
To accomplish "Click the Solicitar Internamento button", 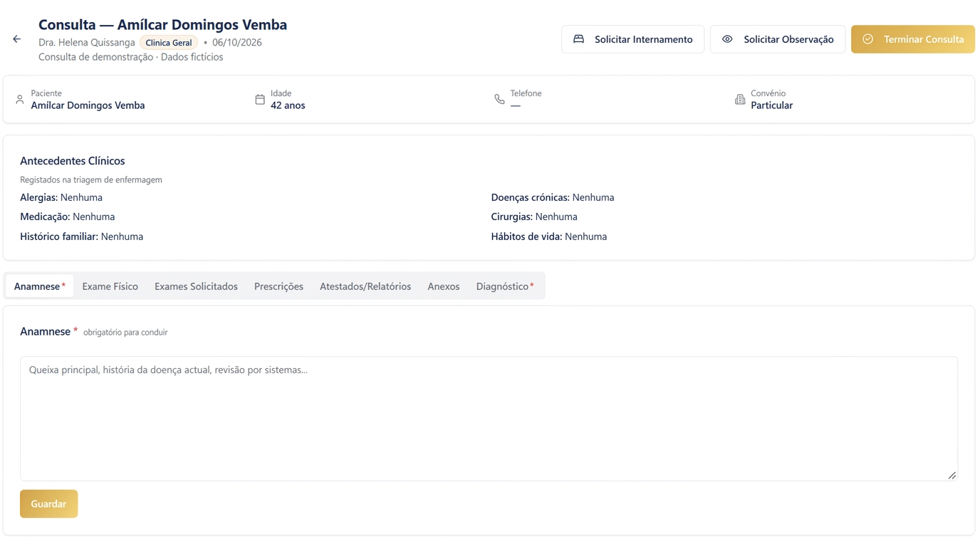I will 632,39.
